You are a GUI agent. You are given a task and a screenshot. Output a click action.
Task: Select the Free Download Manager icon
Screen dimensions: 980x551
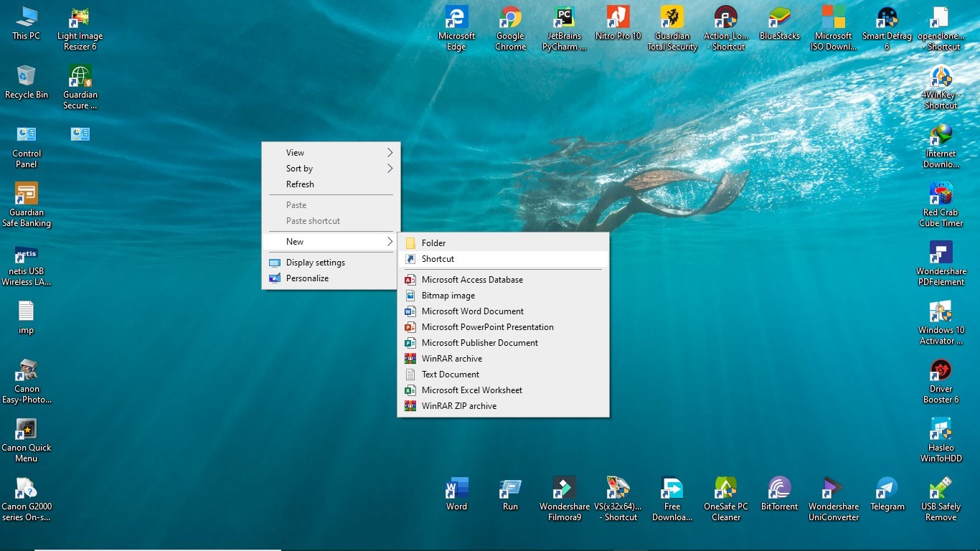click(672, 499)
